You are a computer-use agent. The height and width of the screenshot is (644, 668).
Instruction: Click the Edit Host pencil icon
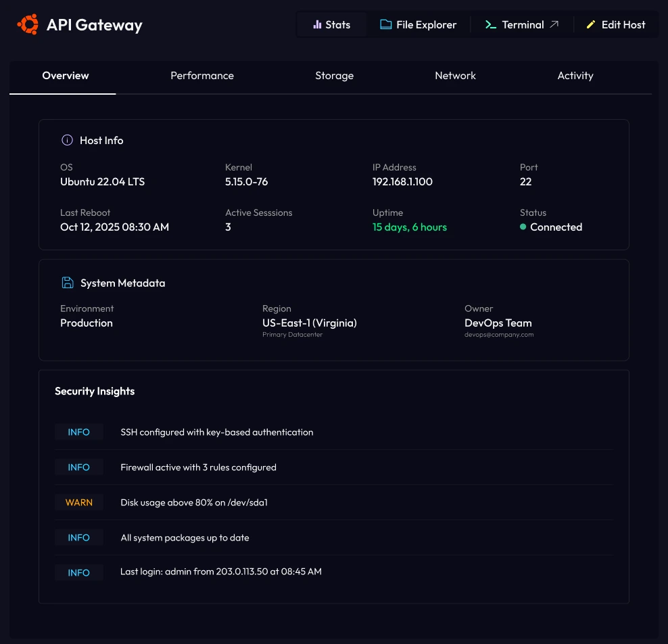[x=590, y=25]
